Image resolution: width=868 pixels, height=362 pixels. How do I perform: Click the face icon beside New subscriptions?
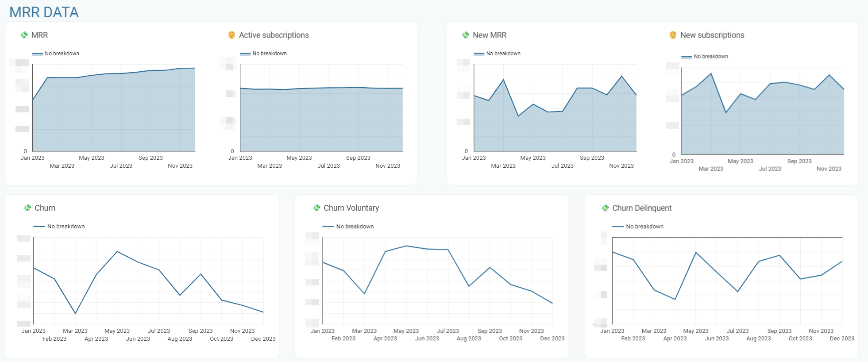[x=673, y=35]
